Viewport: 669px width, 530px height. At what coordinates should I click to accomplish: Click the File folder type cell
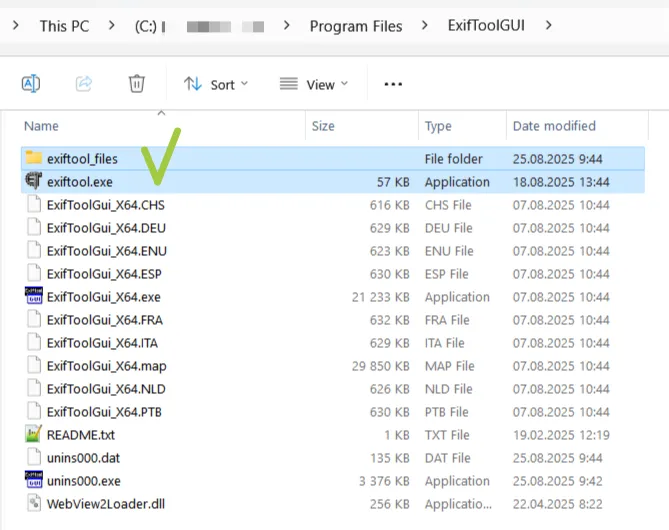click(454, 159)
